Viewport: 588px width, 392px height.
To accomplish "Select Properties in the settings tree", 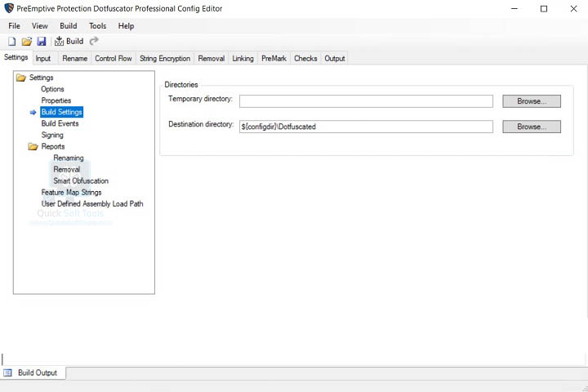I will pos(56,100).
